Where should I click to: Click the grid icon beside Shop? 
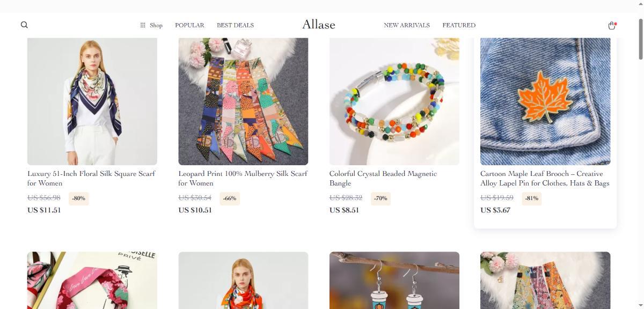pyautogui.click(x=143, y=25)
